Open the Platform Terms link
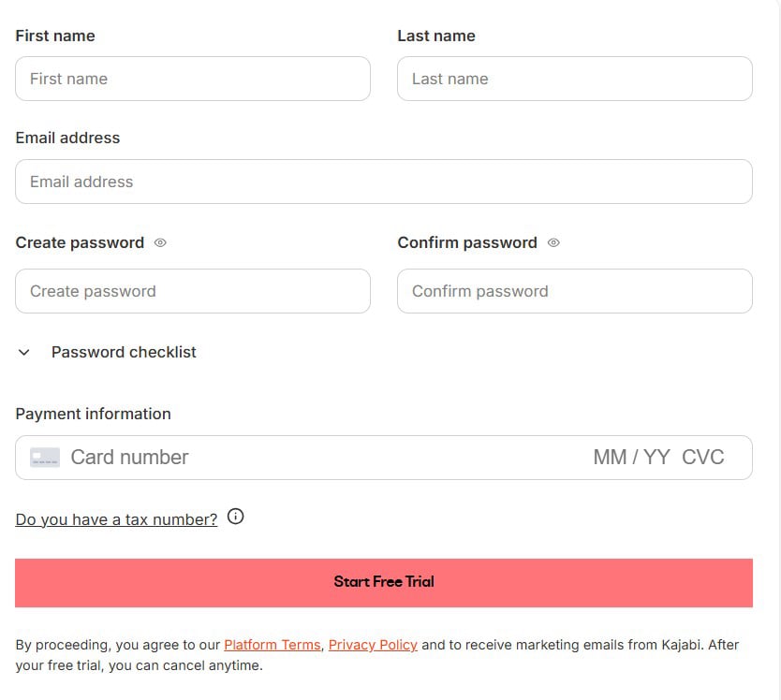The width and height of the screenshot is (781, 700). click(273, 645)
